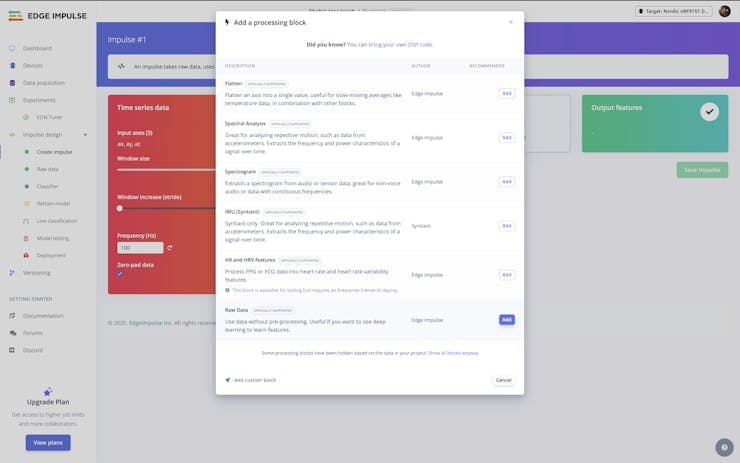Add the Flatten processing block
Viewport: 740px width, 463px height.
[506, 93]
